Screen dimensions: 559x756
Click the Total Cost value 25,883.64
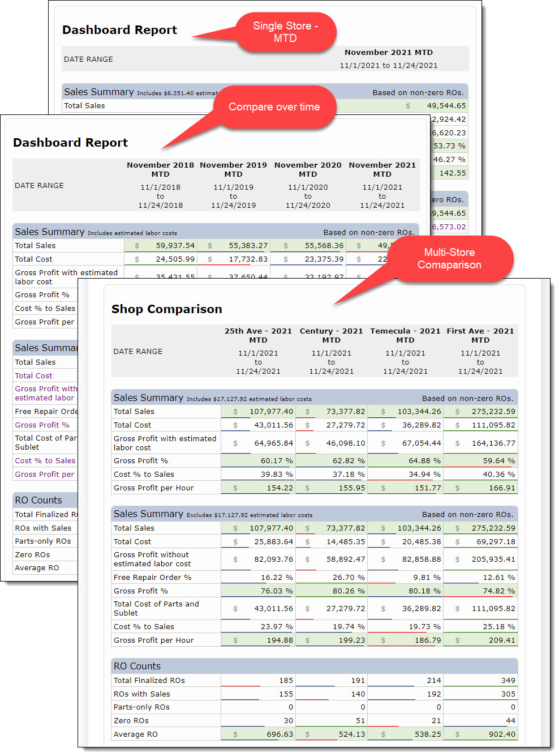[274, 542]
